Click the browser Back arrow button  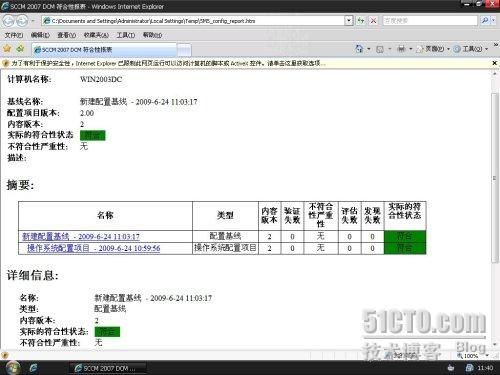pyautogui.click(x=8, y=21)
